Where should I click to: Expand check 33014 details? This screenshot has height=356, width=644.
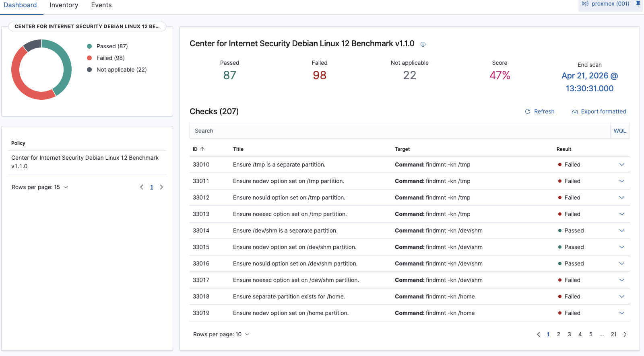[622, 230]
